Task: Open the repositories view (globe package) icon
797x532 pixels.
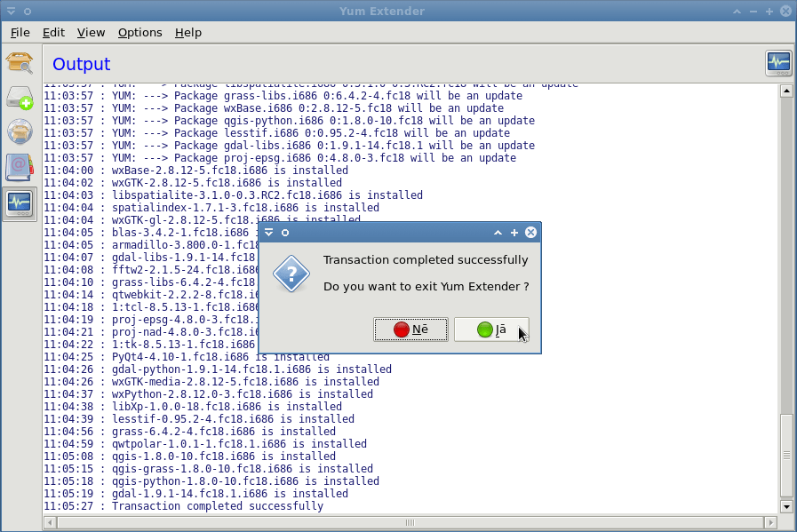Action: (x=20, y=131)
